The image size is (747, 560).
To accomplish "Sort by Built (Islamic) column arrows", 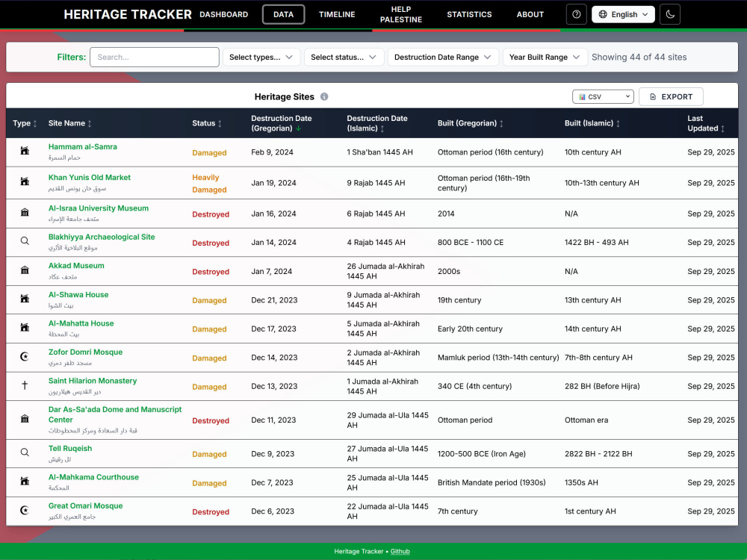I will pos(618,123).
